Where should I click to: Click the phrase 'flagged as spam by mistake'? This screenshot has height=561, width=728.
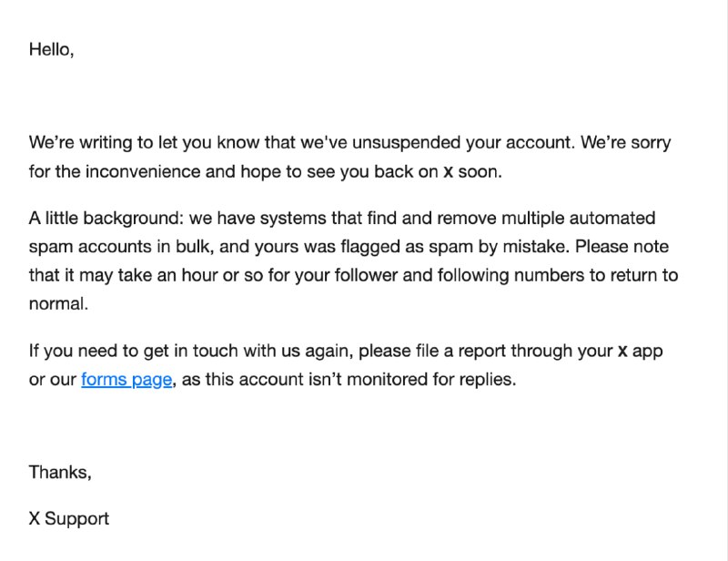point(454,246)
